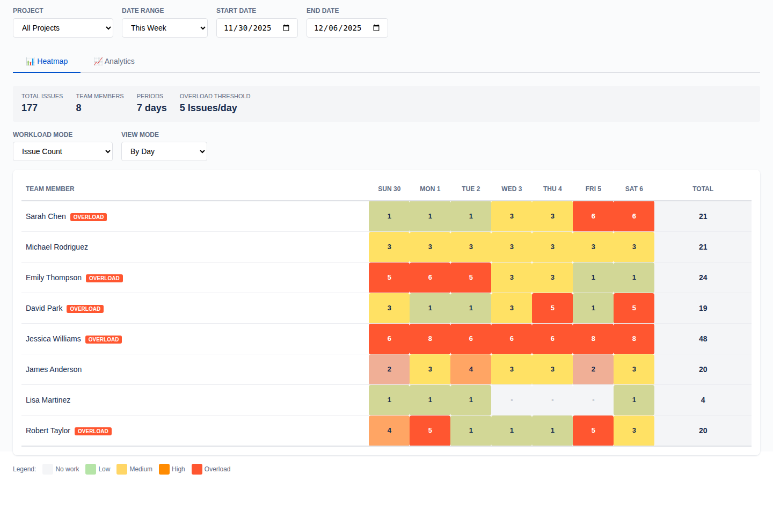Open the End Date calendar picker
This screenshot has width=773, height=532.
point(375,28)
